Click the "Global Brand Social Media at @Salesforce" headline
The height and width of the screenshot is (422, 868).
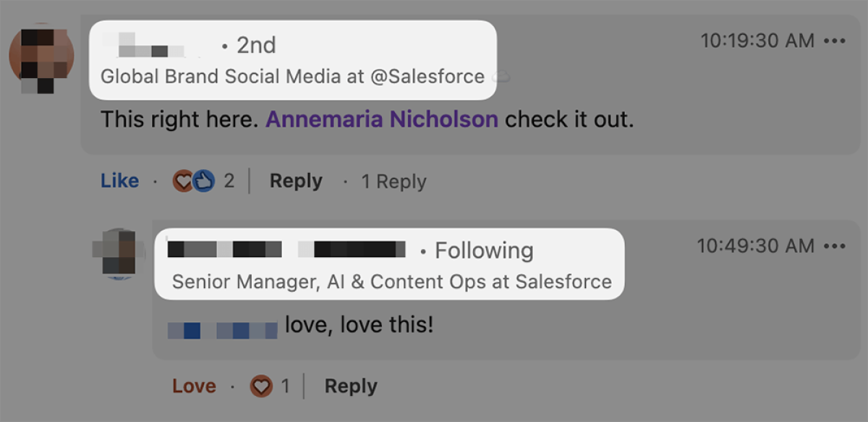click(x=292, y=77)
